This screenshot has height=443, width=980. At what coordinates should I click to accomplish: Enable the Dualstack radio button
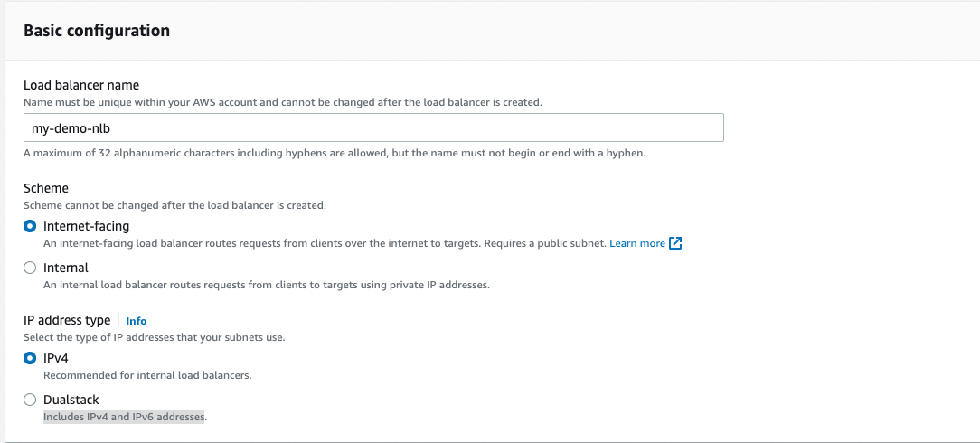point(30,400)
